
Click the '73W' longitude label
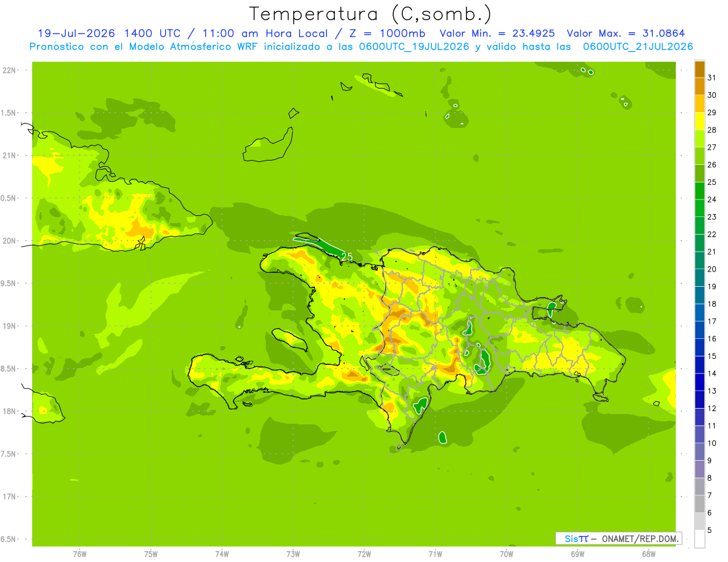point(293,554)
